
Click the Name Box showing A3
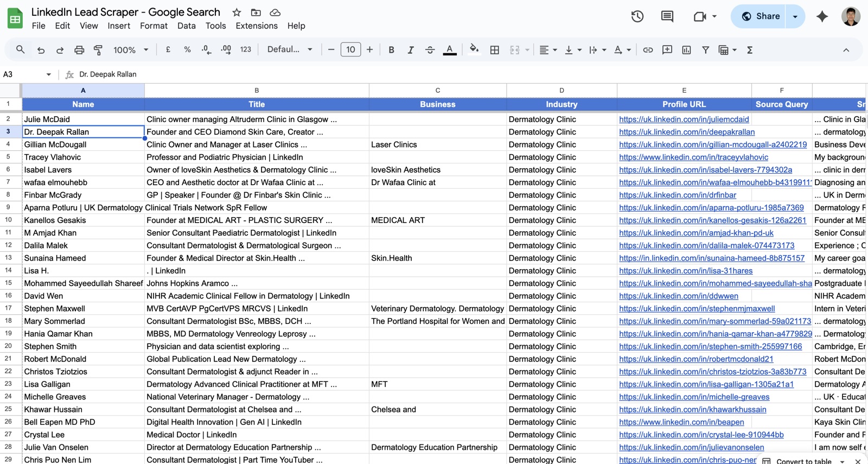[27, 74]
